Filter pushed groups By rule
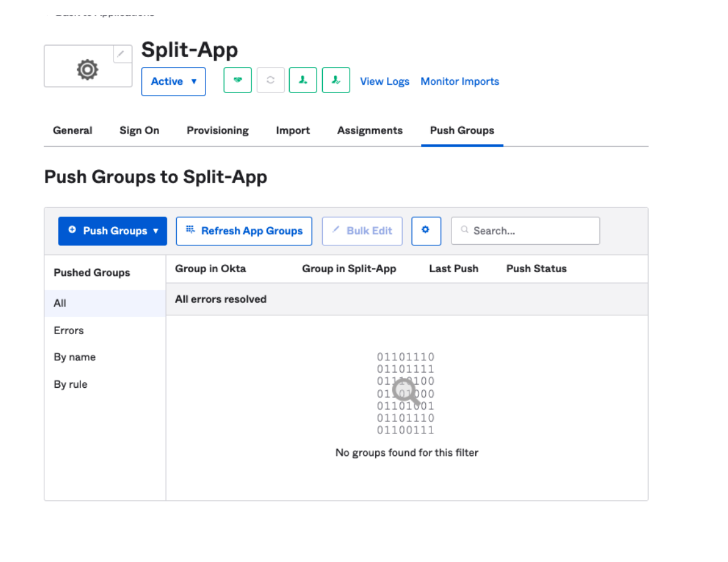 pos(71,385)
